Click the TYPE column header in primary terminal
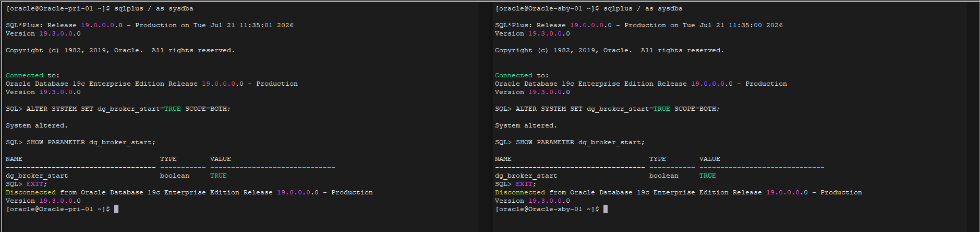Image resolution: width=980 pixels, height=232 pixels. (168, 159)
